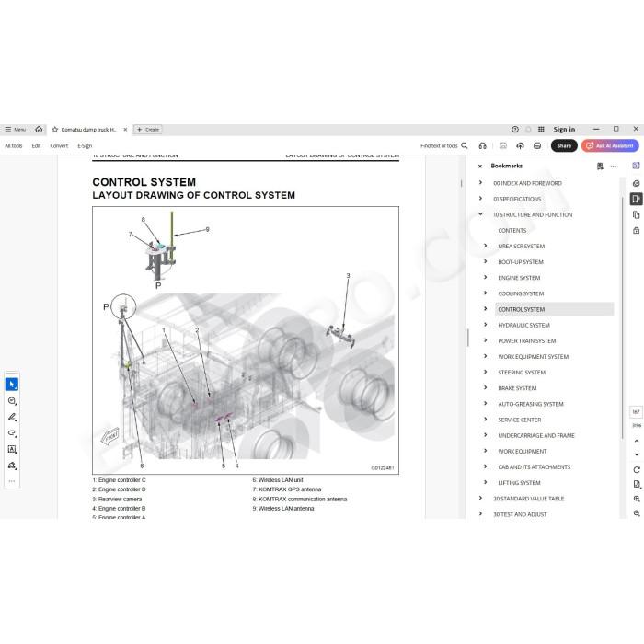Star the Komatsu dump truck document
The image size is (644, 644).
coord(54,130)
